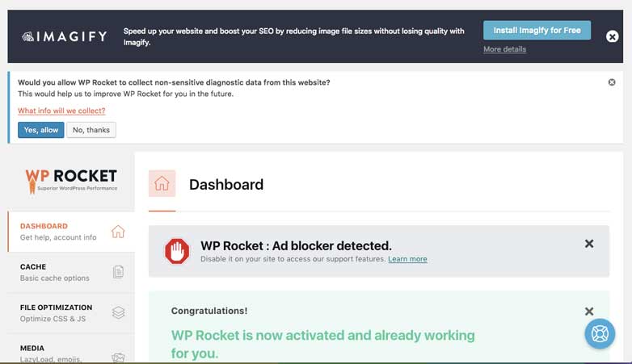Click the red ad blocker stop-hand icon
This screenshot has width=632, height=364.
click(x=176, y=251)
